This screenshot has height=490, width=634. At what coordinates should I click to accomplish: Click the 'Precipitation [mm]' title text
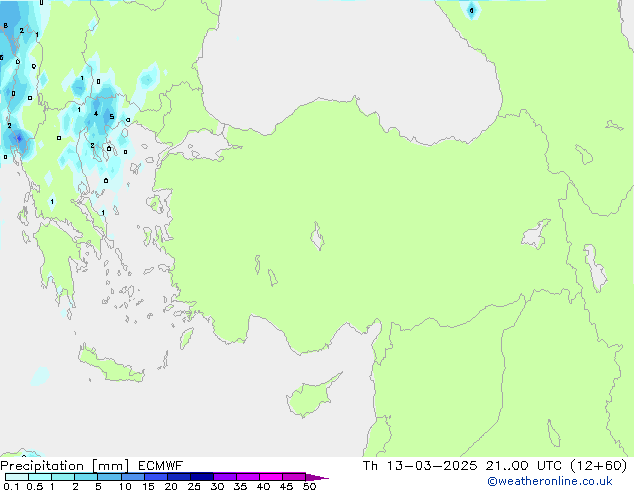tap(65, 466)
